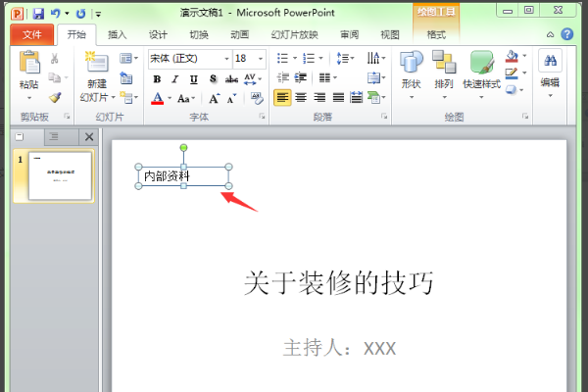Increase list indent level
Screen dimensions: 588x392
point(301,77)
